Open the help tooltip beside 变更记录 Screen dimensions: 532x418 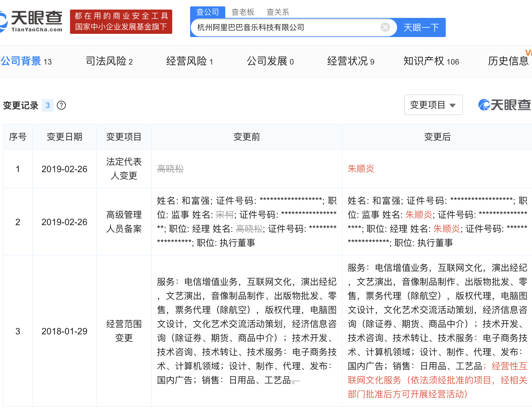[61, 105]
